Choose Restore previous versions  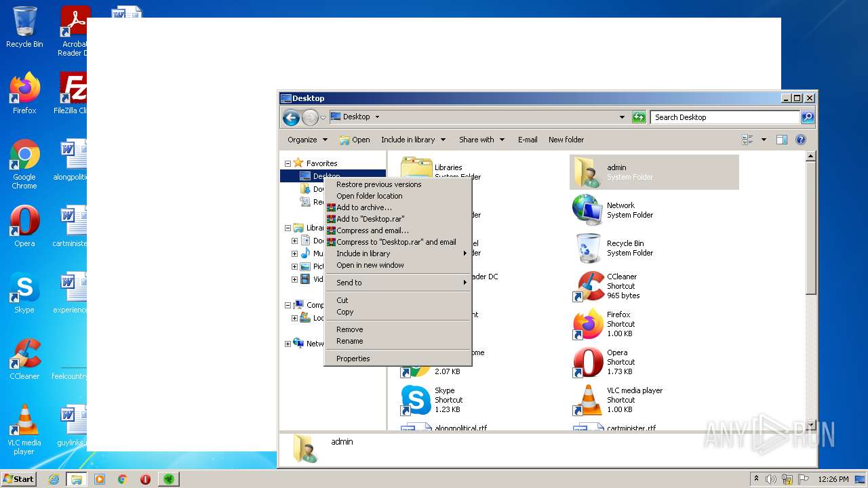click(398, 184)
